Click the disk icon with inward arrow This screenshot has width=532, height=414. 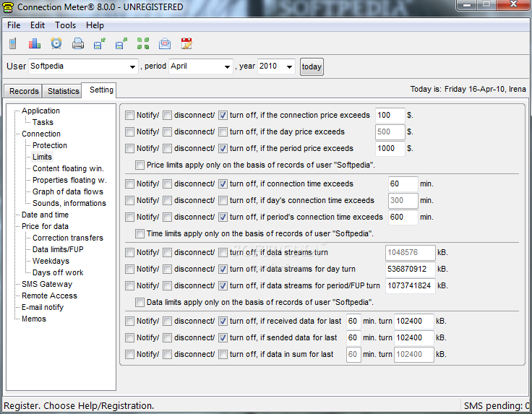[x=100, y=43]
